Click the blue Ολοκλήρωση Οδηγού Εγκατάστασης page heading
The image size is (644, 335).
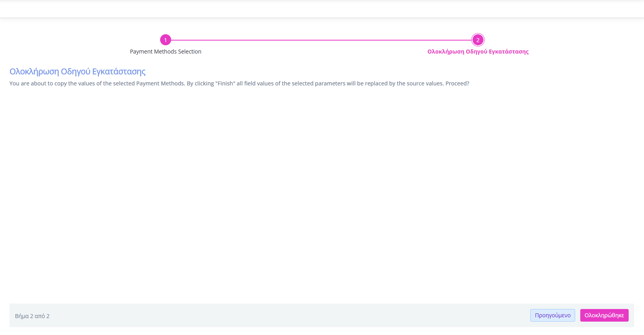click(x=78, y=72)
